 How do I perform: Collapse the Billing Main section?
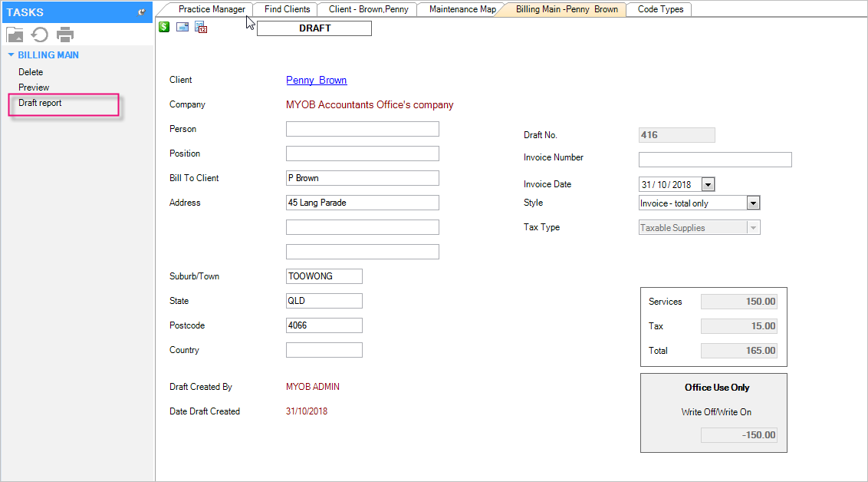(x=12, y=55)
